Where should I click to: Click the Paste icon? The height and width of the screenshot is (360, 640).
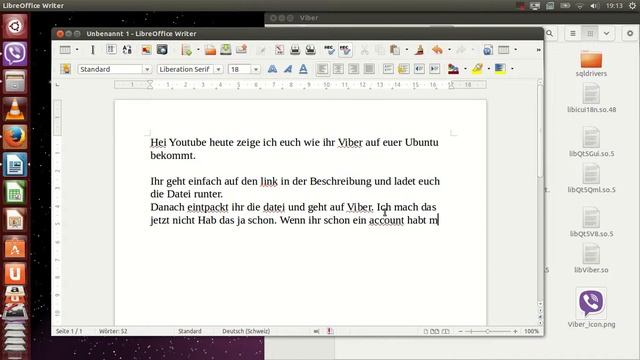(x=394, y=50)
